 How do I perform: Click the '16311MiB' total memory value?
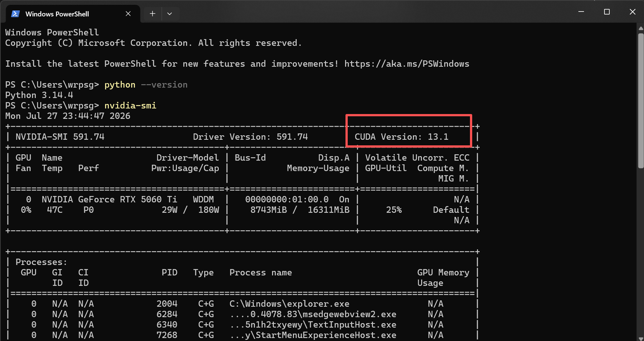point(328,210)
